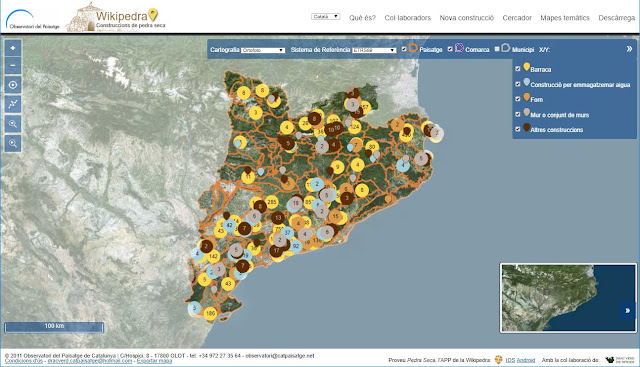
Task: Uncheck the Barraca legend checkbox
Action: 518,69
